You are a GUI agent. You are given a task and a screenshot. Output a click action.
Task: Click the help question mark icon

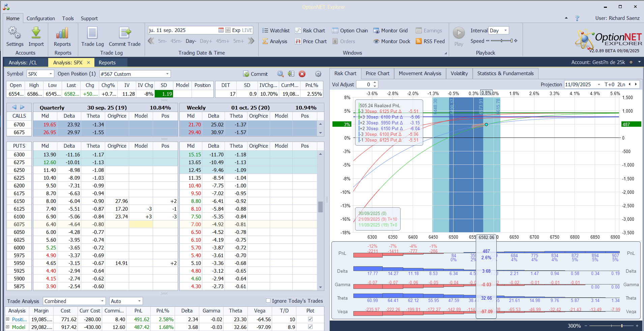click(577, 18)
